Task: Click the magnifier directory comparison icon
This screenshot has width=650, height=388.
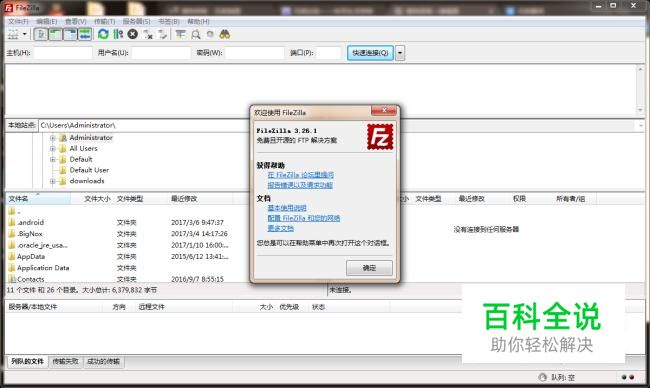Action: (x=196, y=35)
